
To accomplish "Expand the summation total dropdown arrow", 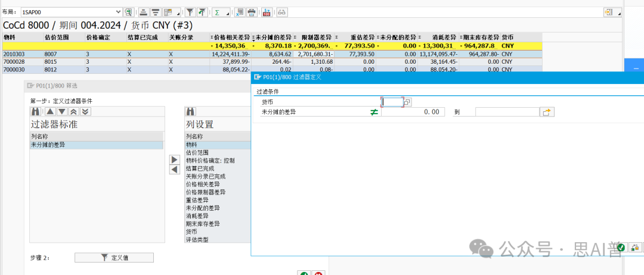I will click(x=228, y=12).
